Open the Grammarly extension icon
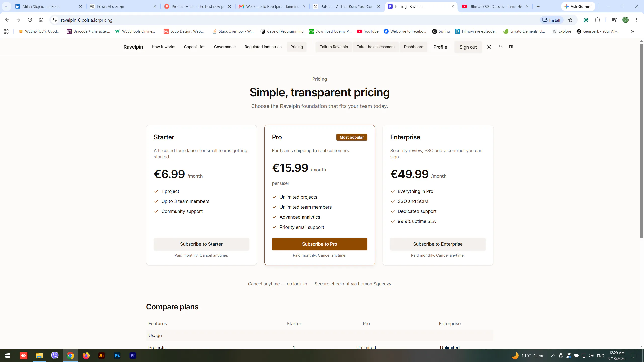Screen dimensions: 644x362 586,20
